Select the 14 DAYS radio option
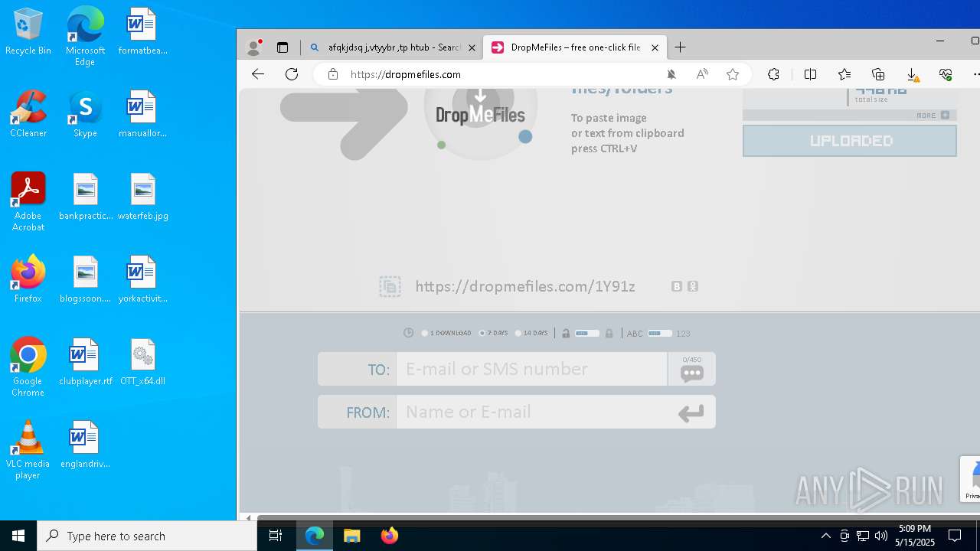The height and width of the screenshot is (551, 980). (x=518, y=333)
